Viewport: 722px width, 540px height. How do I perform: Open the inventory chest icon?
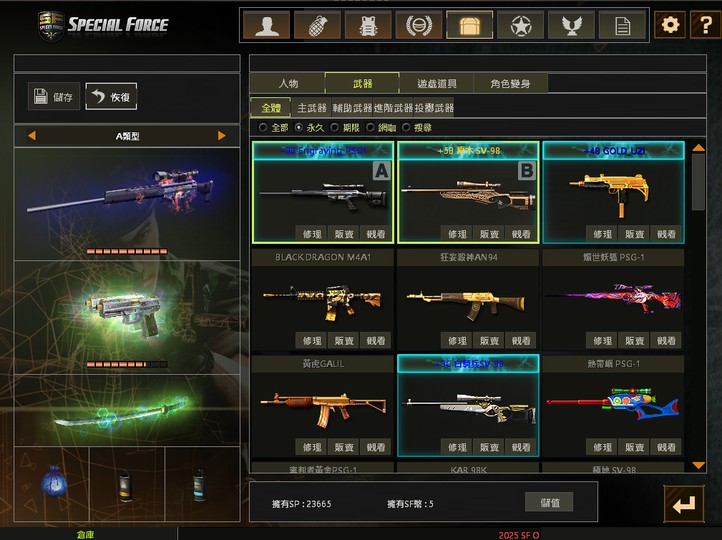coord(469,25)
